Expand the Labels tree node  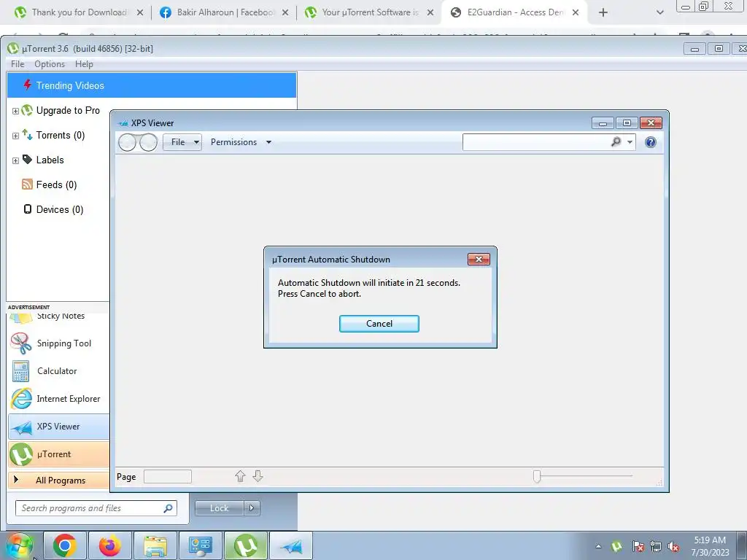point(15,160)
